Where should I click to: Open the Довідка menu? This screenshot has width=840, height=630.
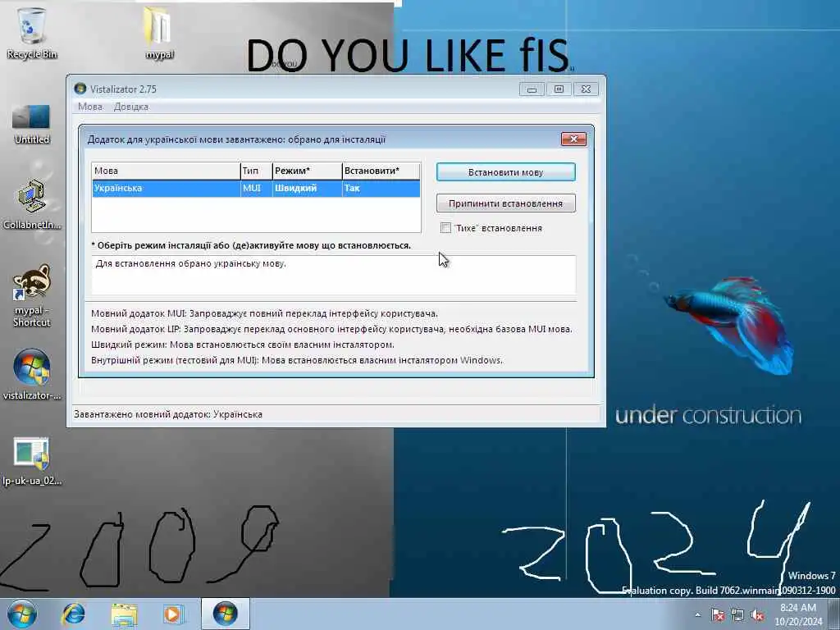tap(130, 107)
